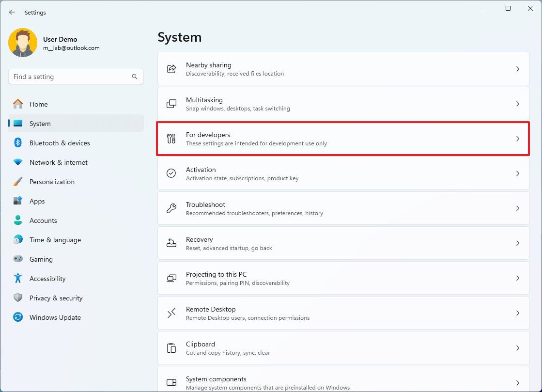The width and height of the screenshot is (542, 392).
Task: Open the Activation row chevron
Action: coord(517,173)
